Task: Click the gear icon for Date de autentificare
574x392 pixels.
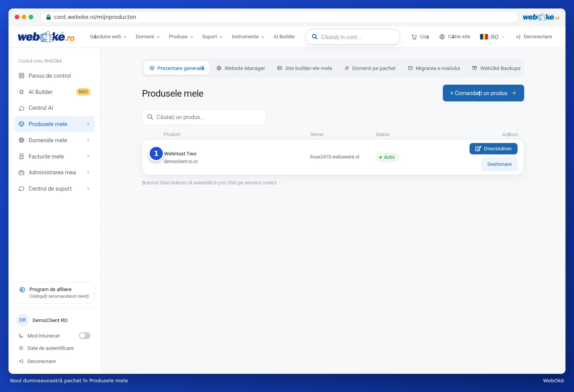Action: coord(21,348)
